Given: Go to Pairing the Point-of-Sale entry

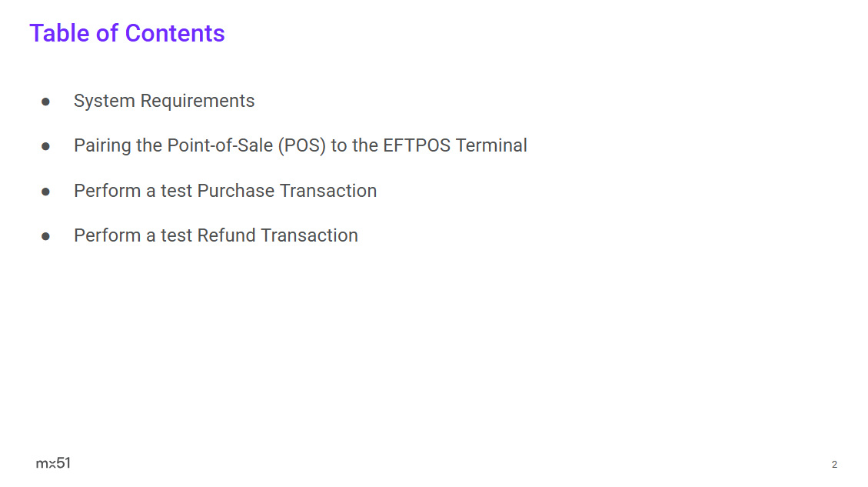Looking at the screenshot, I should [x=300, y=145].
